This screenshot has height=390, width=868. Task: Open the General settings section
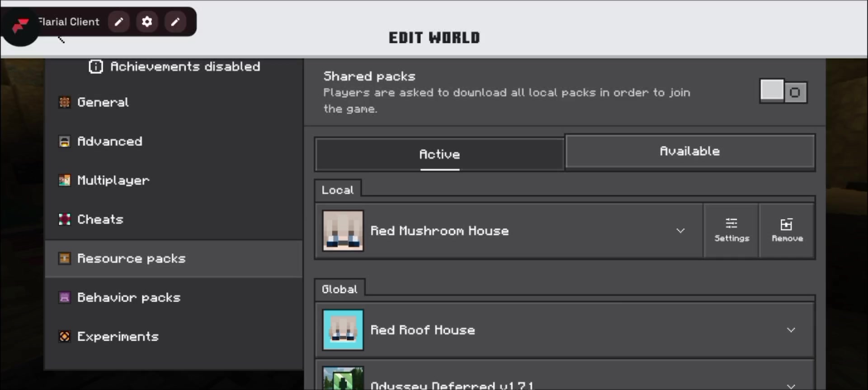(174, 102)
